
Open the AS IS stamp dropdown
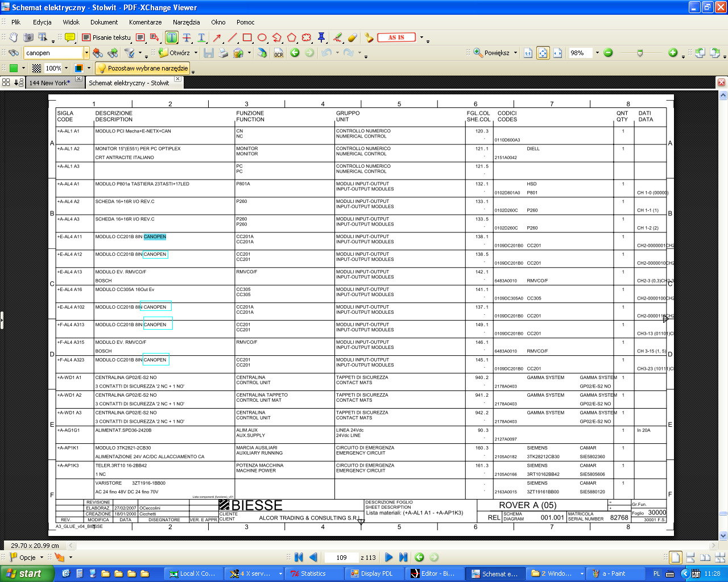pos(421,38)
